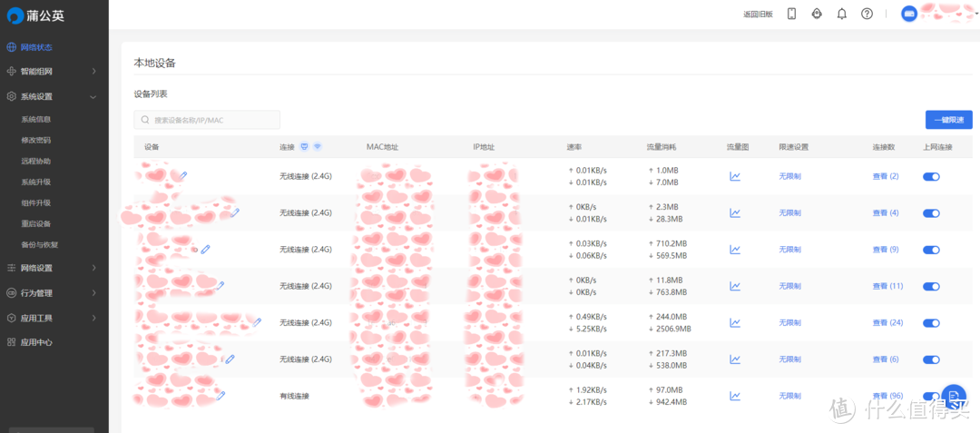
Task: Click the 流量消耗 column header
Action: (661, 147)
